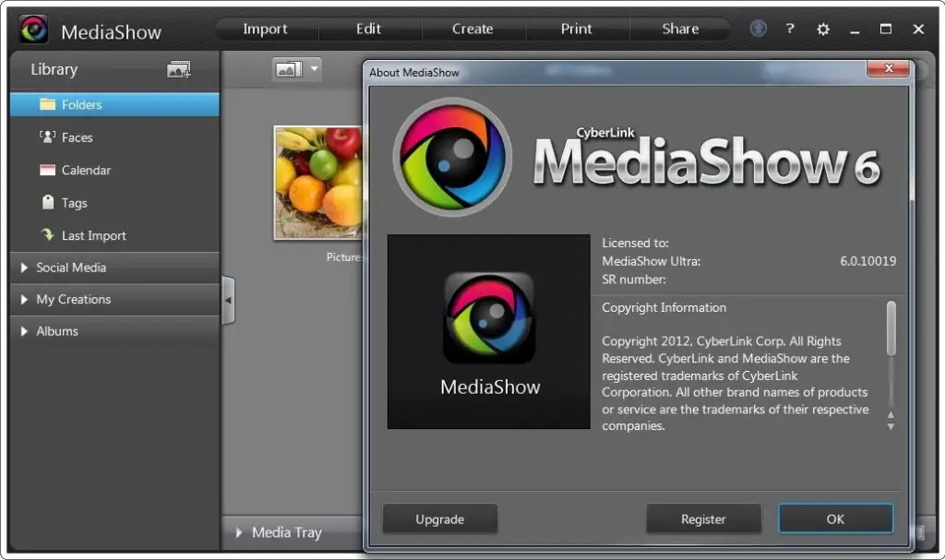Image resolution: width=945 pixels, height=560 pixels.
Task: Click the MediaShow logo in title bar
Action: click(x=34, y=30)
